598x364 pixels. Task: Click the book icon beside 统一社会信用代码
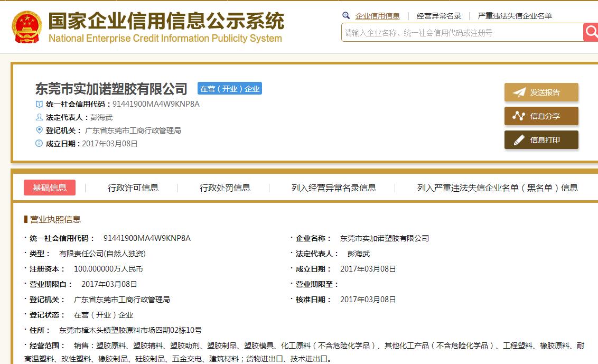click(x=39, y=104)
